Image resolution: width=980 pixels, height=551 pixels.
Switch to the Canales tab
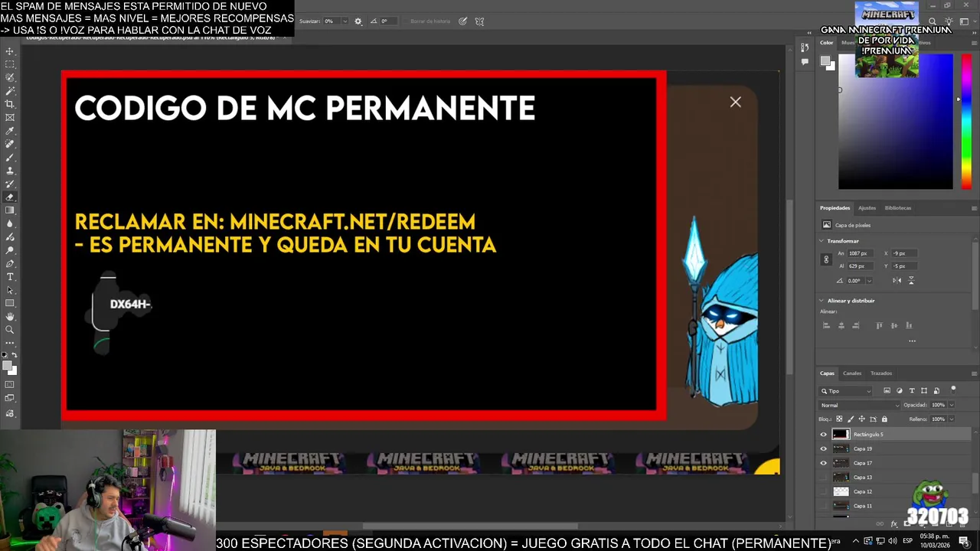852,373
